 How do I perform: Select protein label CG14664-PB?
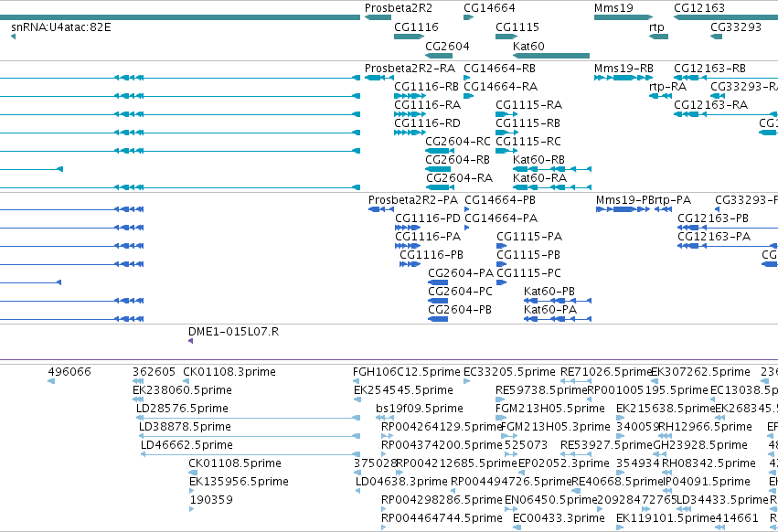click(x=500, y=199)
